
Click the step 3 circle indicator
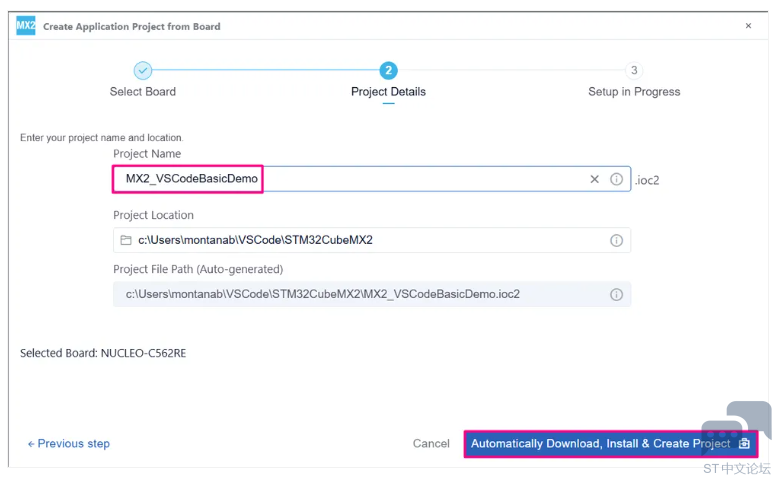(x=634, y=71)
